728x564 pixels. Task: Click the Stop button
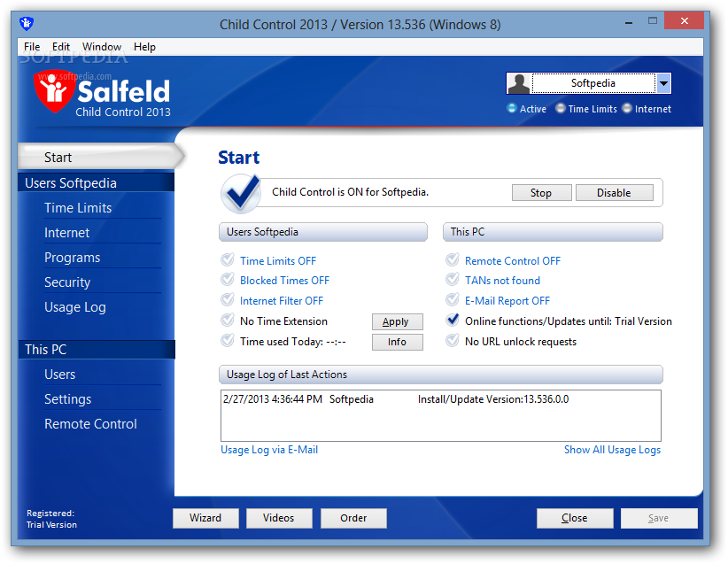541,193
